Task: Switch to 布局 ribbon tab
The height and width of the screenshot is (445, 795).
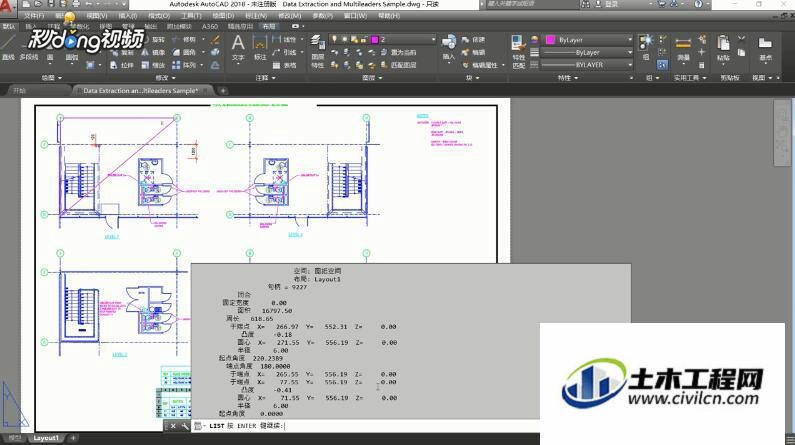Action: [x=269, y=26]
